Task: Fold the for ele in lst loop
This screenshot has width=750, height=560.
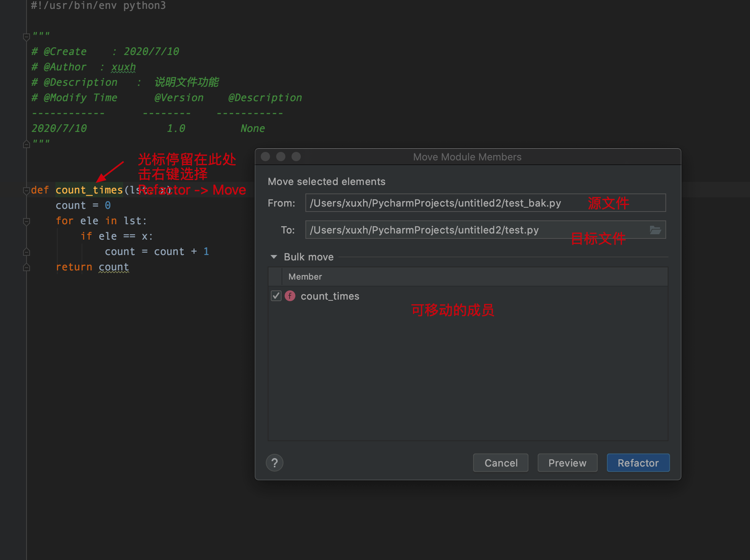Action: point(27,221)
